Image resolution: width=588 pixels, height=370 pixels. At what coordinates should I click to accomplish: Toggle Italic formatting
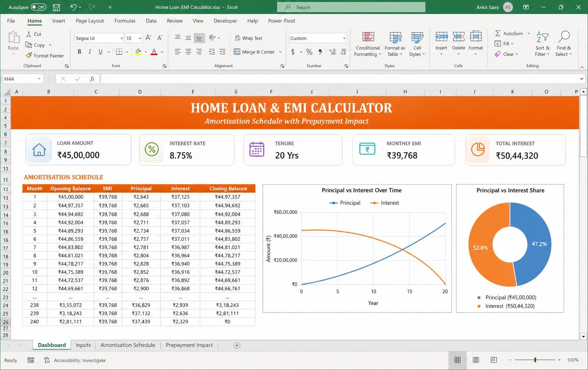90,52
